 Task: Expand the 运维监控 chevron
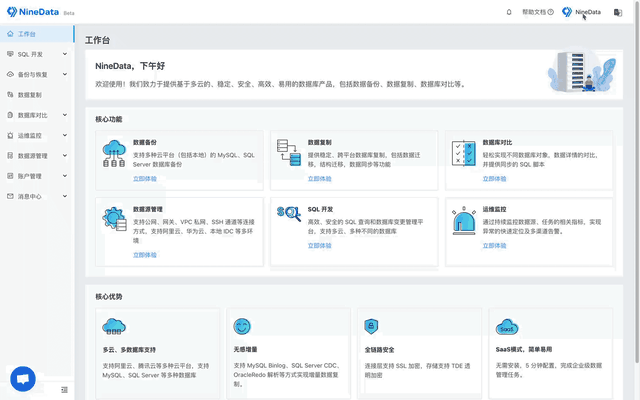pyautogui.click(x=65, y=135)
